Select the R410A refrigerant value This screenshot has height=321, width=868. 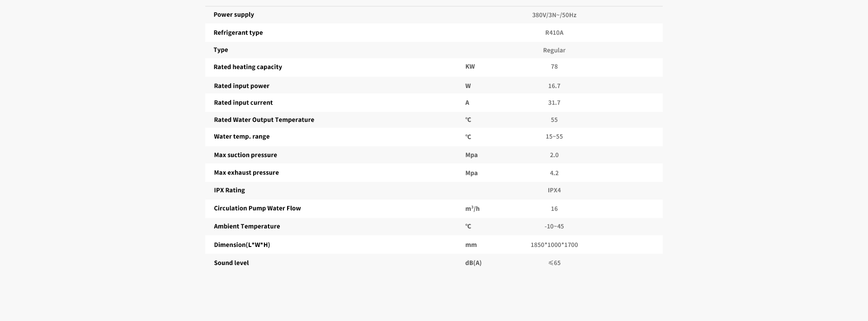point(554,33)
